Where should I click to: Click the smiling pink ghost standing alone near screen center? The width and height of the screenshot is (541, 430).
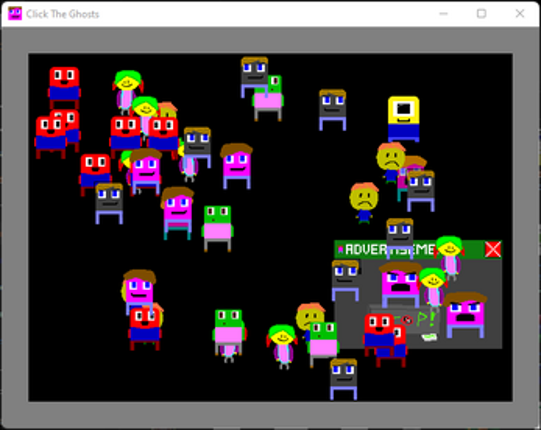237,166
